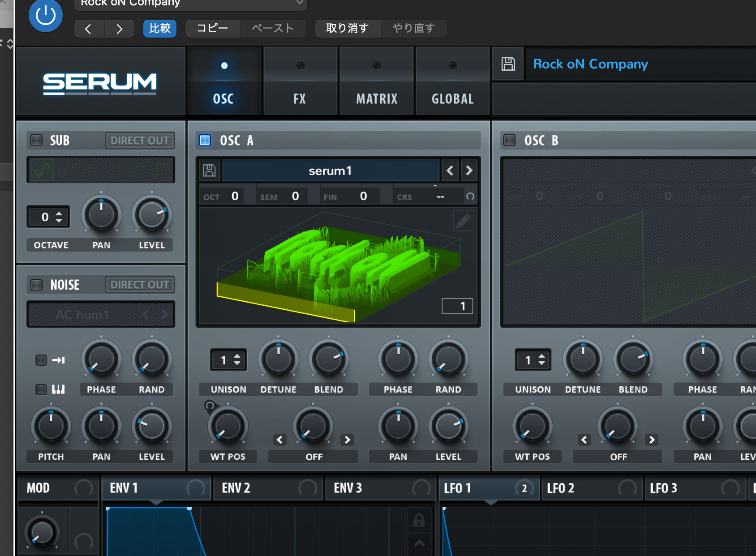This screenshot has height=556, width=756.
Task: Click the コピー copy button
Action: click(212, 29)
